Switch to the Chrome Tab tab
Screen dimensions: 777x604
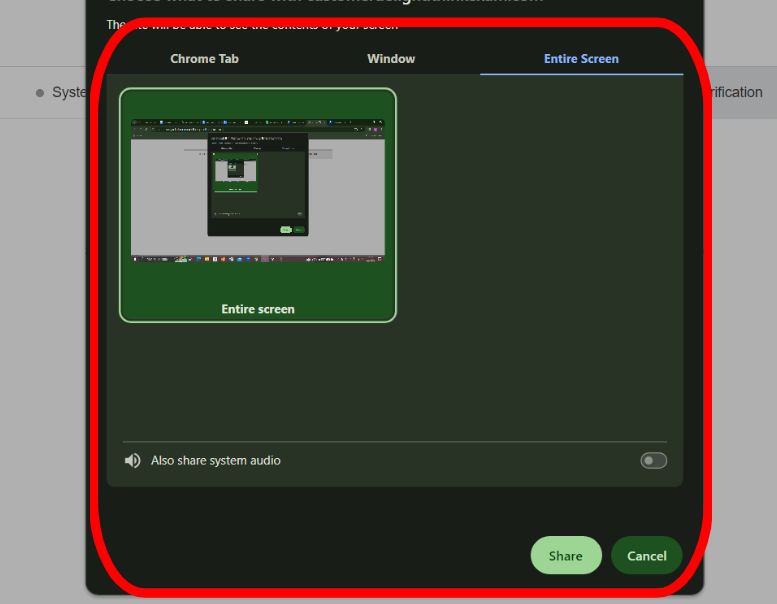204,59
